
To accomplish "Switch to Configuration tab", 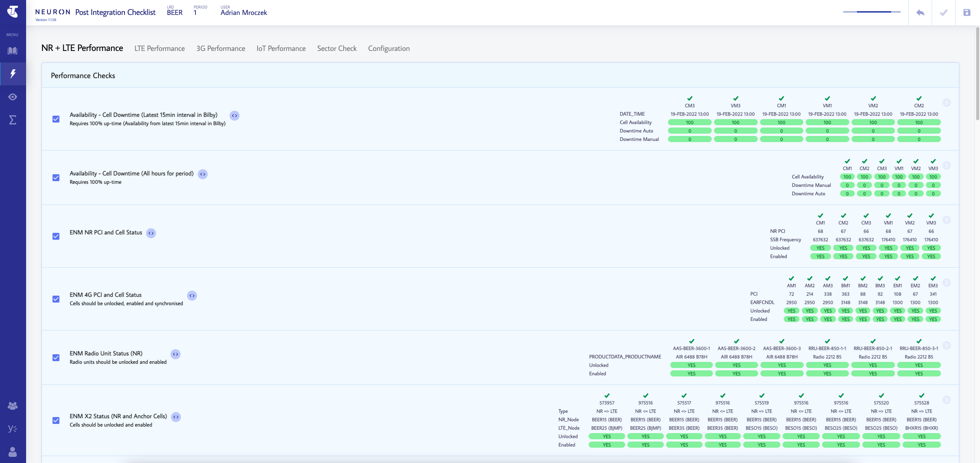I will point(389,48).
